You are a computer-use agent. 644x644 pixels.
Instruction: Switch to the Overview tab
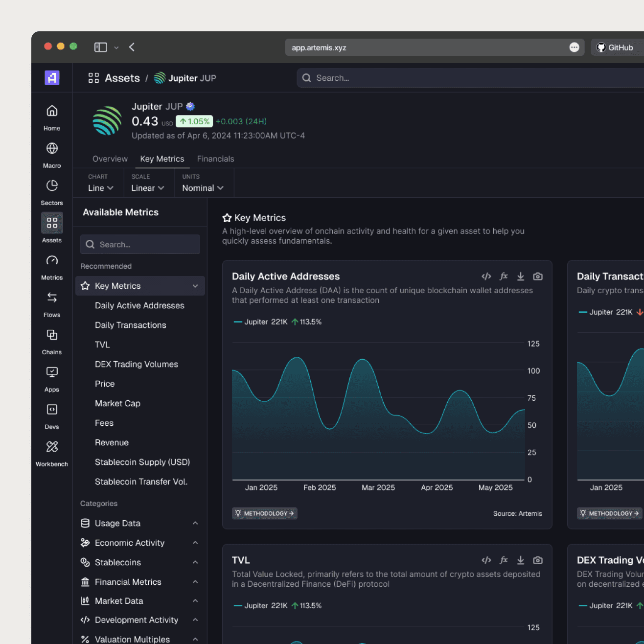pos(110,159)
